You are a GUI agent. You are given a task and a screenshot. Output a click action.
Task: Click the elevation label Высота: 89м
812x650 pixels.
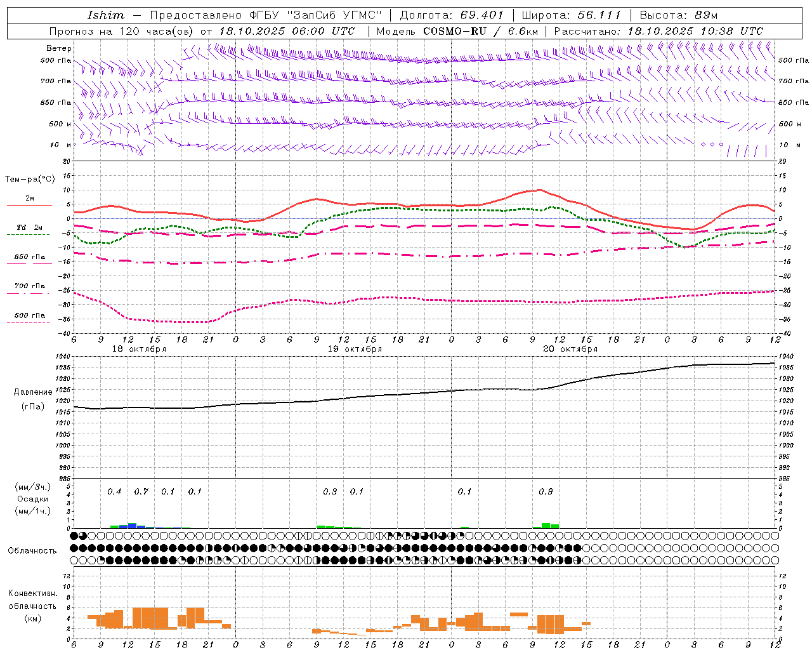678,15
